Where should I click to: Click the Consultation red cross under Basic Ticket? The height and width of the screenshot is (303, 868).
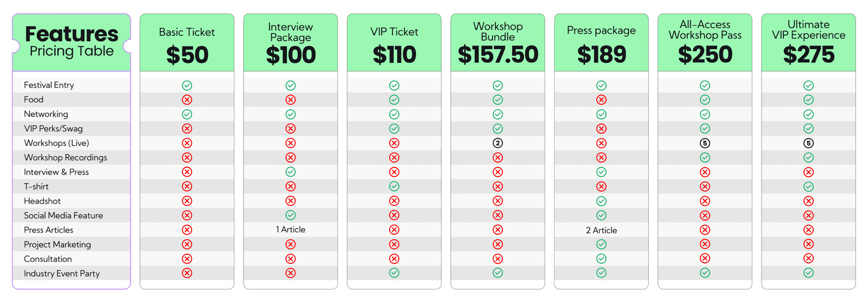(x=187, y=259)
